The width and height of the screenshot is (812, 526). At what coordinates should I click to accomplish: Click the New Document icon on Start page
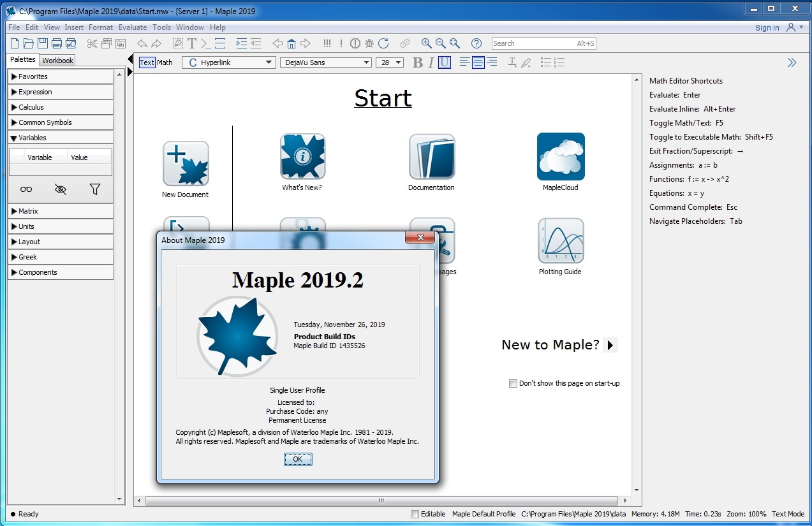pyautogui.click(x=186, y=164)
